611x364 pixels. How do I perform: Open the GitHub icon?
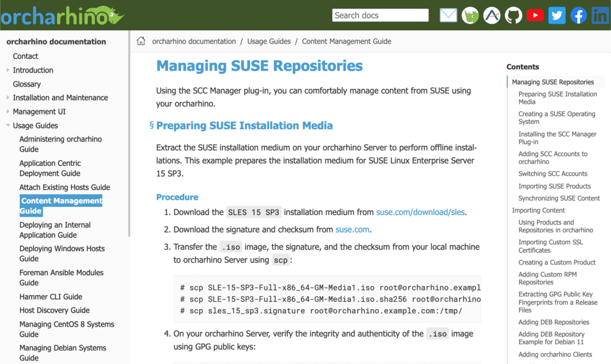(x=513, y=15)
